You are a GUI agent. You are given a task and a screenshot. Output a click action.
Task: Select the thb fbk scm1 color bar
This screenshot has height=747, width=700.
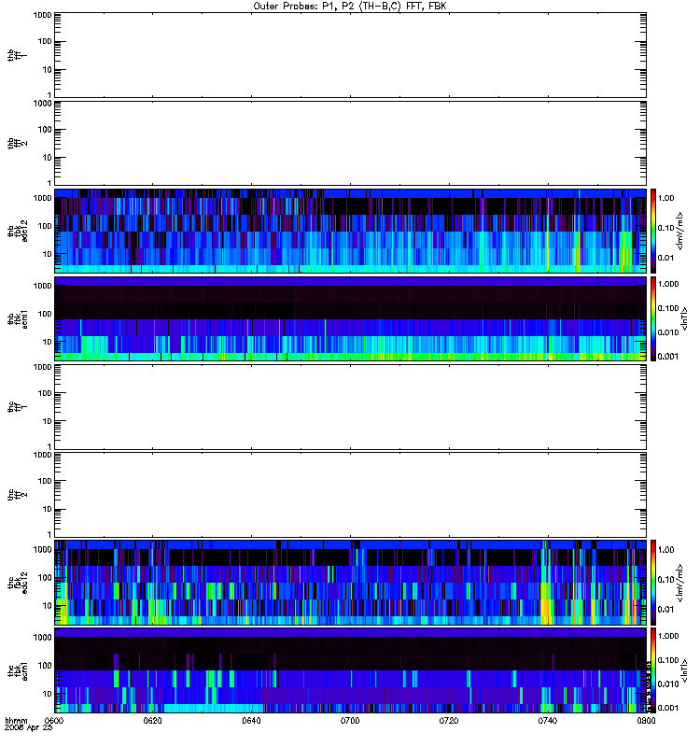pyautogui.click(x=653, y=318)
